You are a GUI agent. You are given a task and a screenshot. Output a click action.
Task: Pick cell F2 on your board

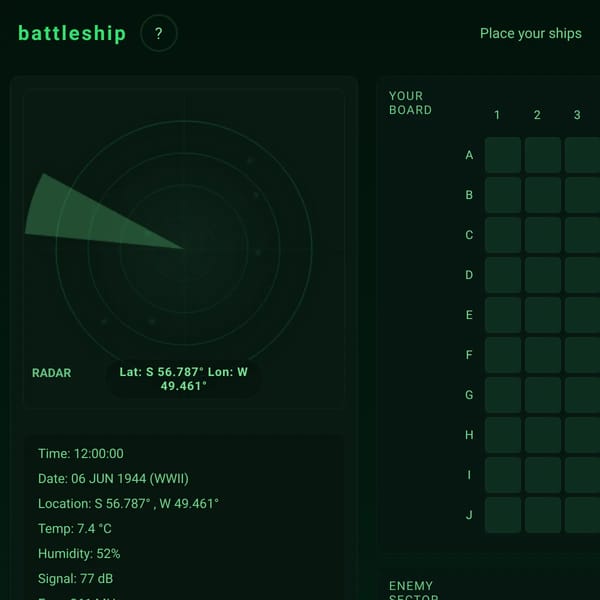[x=543, y=355]
